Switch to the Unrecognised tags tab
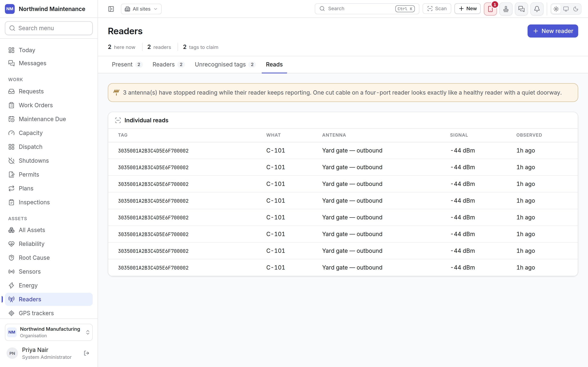Image resolution: width=588 pixels, height=367 pixels. coord(225,65)
